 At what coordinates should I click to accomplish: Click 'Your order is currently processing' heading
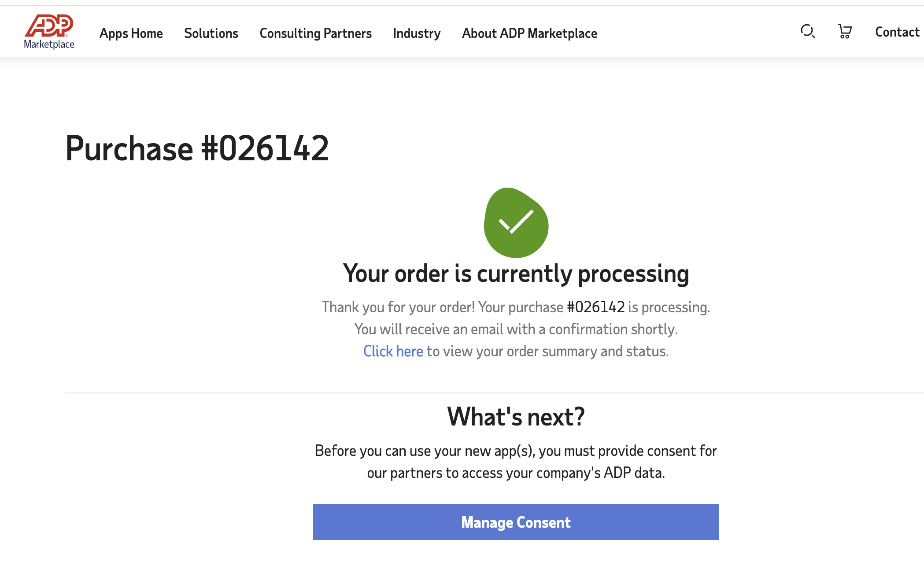click(516, 274)
